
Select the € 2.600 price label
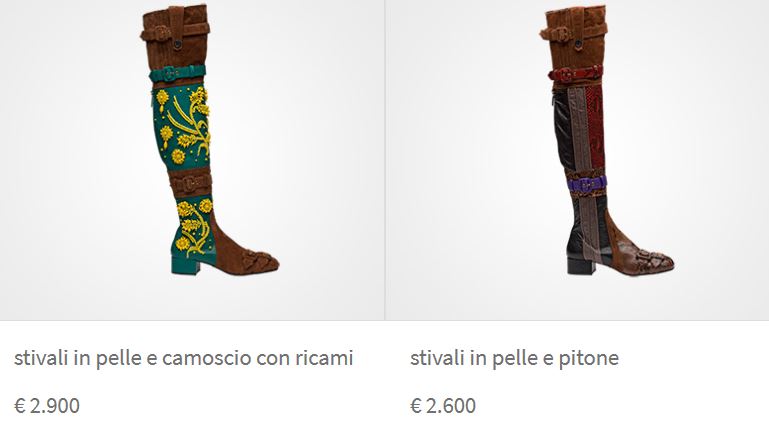[x=442, y=405]
